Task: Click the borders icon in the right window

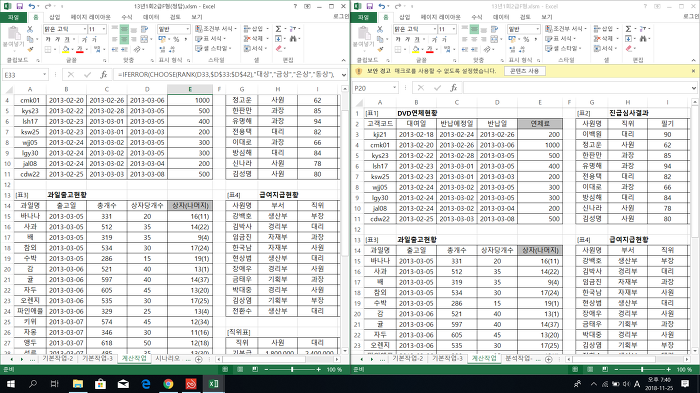Action: pos(398,49)
